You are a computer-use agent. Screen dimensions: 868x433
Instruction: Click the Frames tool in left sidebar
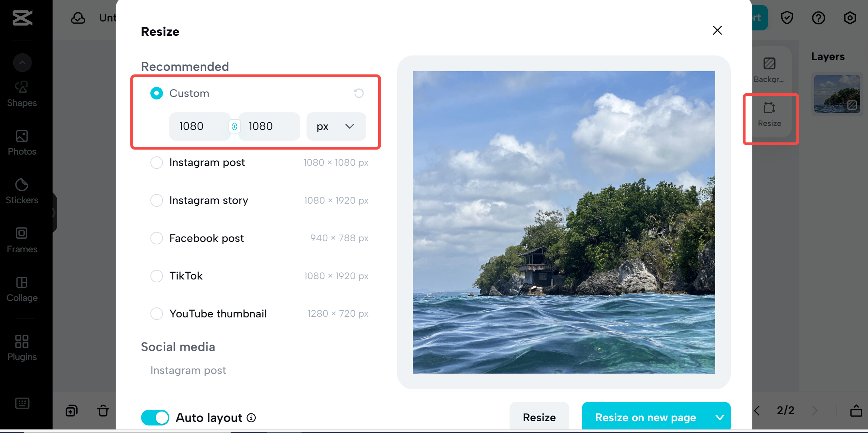pos(22,241)
